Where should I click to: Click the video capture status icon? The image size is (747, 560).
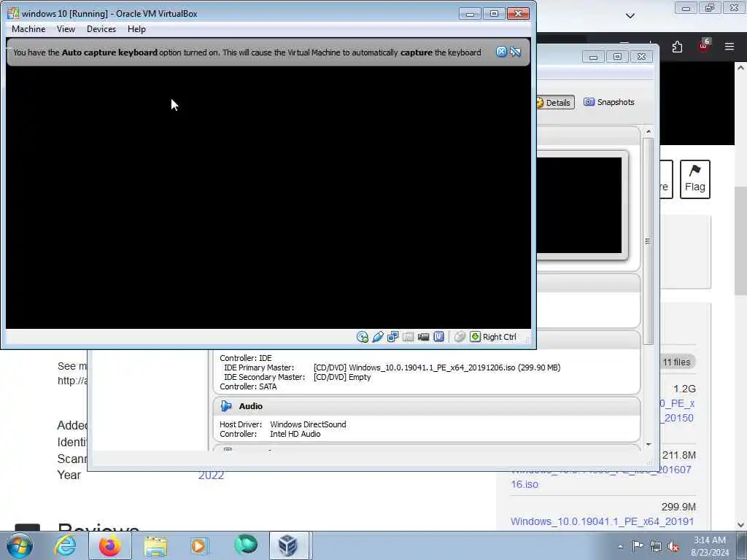(x=423, y=337)
